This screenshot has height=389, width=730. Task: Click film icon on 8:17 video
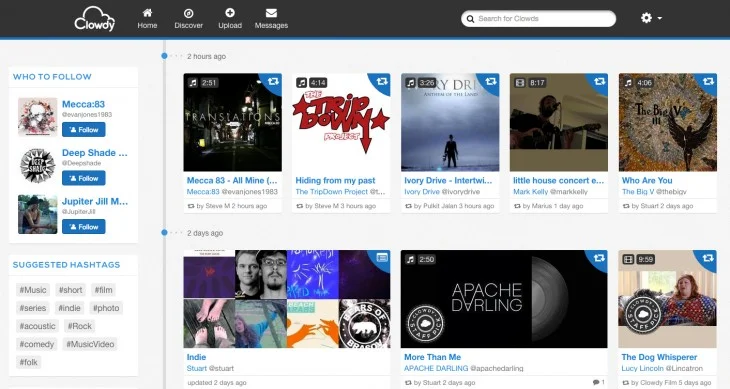click(x=520, y=83)
